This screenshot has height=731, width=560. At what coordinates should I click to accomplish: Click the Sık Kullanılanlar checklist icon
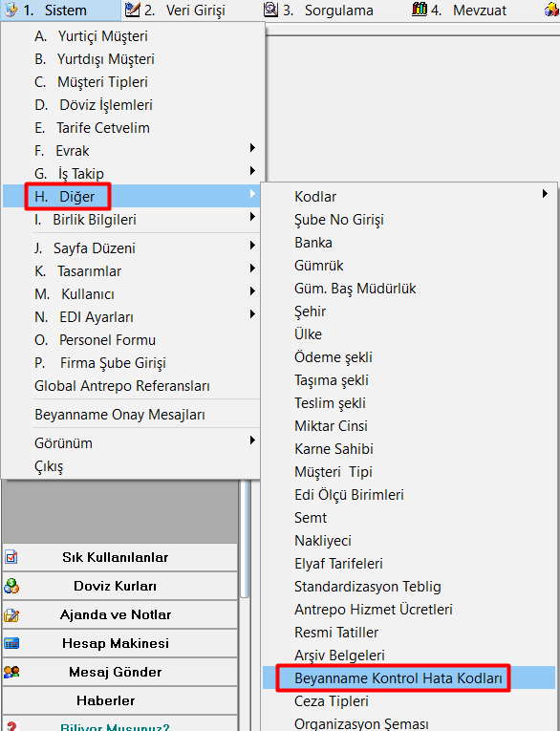point(11,557)
